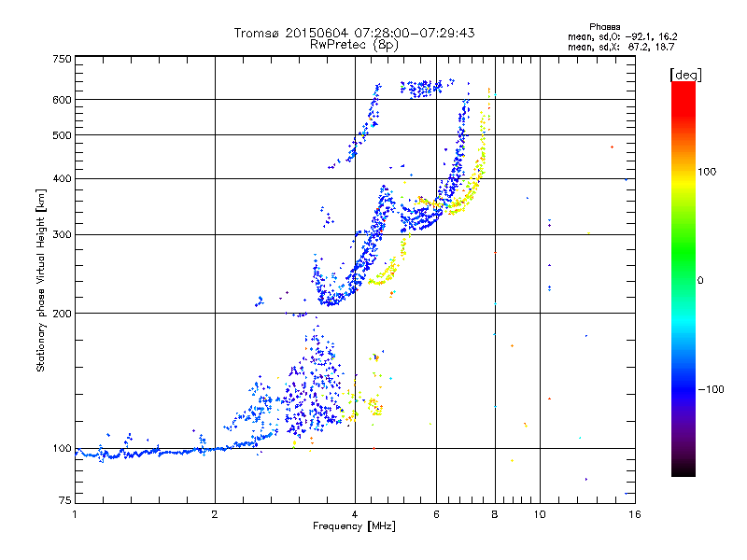Viewport: 747px width, 560px height.
Task: Click the x-axis '10' tick label
Action: 540,514
